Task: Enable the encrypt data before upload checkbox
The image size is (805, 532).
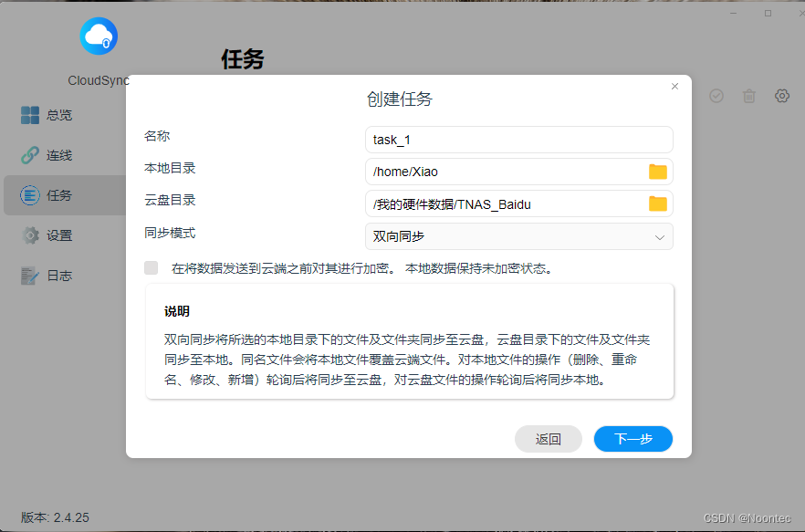Action: tap(152, 268)
